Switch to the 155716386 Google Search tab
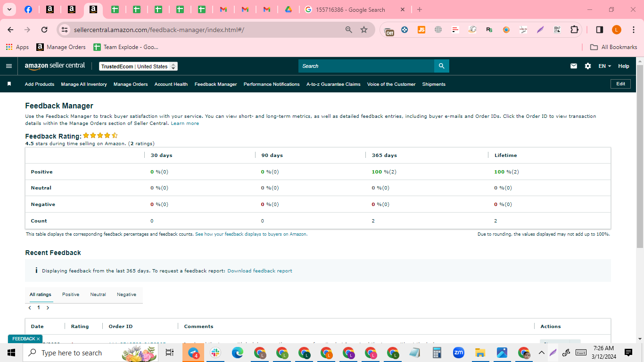The width and height of the screenshot is (644, 362). click(x=355, y=9)
